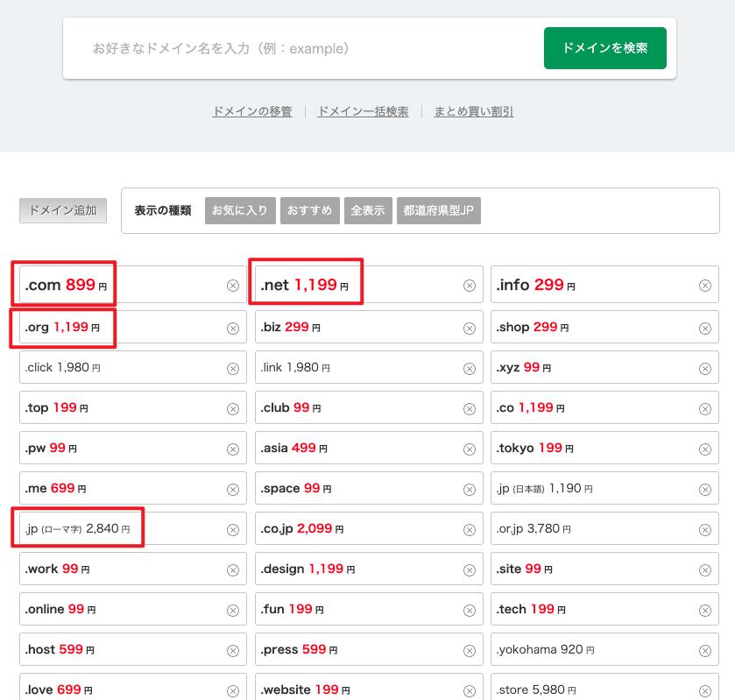Click the green ドメインを検索 search button

[x=605, y=48]
